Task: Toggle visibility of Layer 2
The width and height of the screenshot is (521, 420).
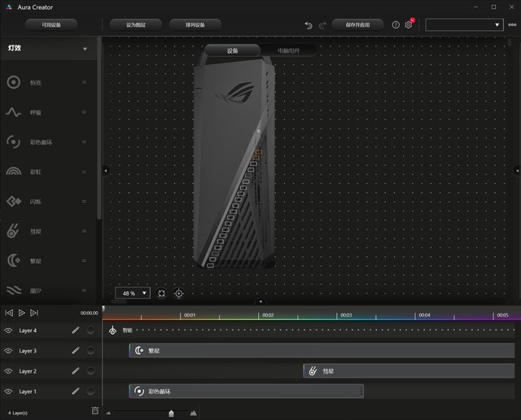Action: tap(9, 371)
